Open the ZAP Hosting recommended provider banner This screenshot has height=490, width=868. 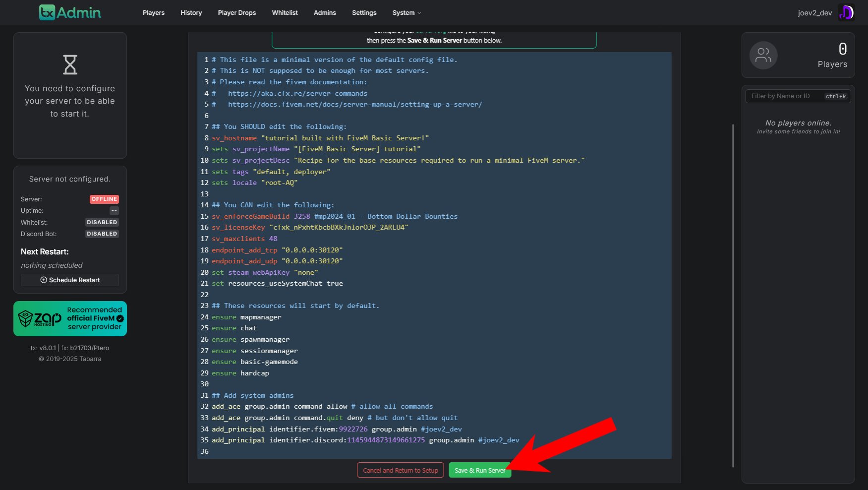click(x=70, y=318)
